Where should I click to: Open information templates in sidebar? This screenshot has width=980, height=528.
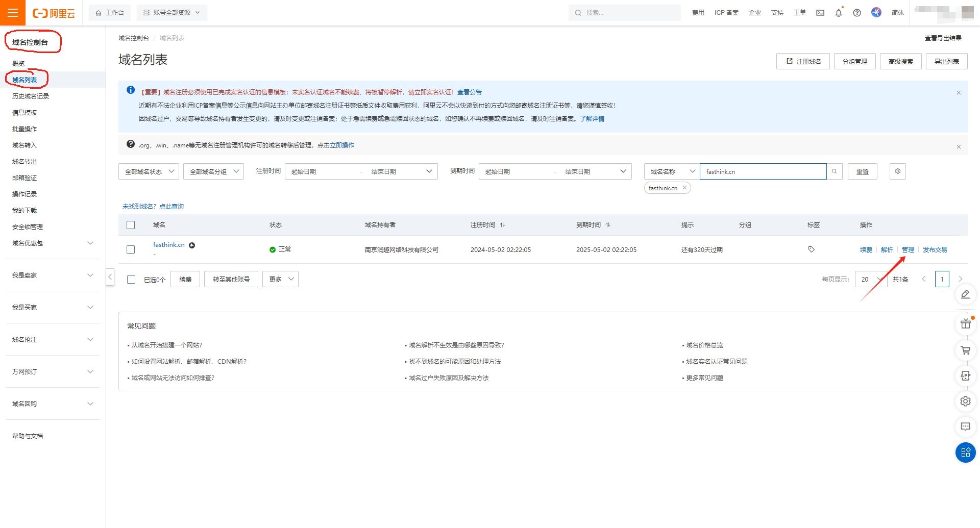(x=24, y=113)
